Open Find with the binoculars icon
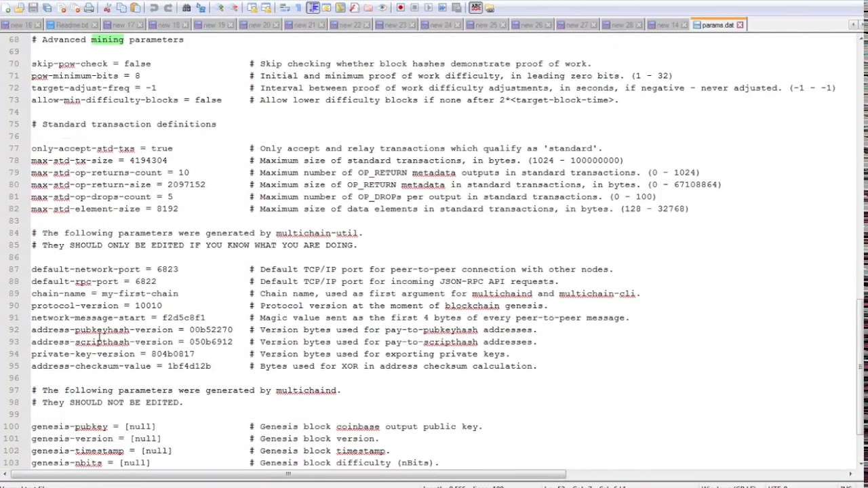 point(186,8)
